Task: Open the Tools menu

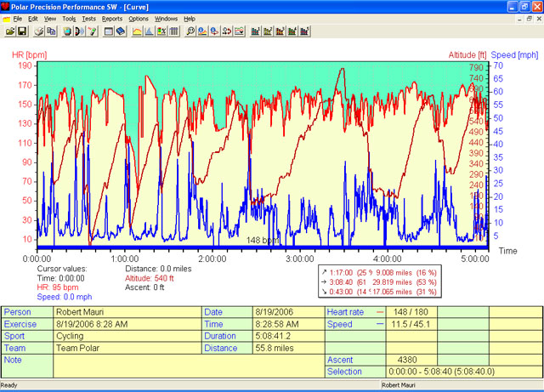Action: (x=69, y=19)
